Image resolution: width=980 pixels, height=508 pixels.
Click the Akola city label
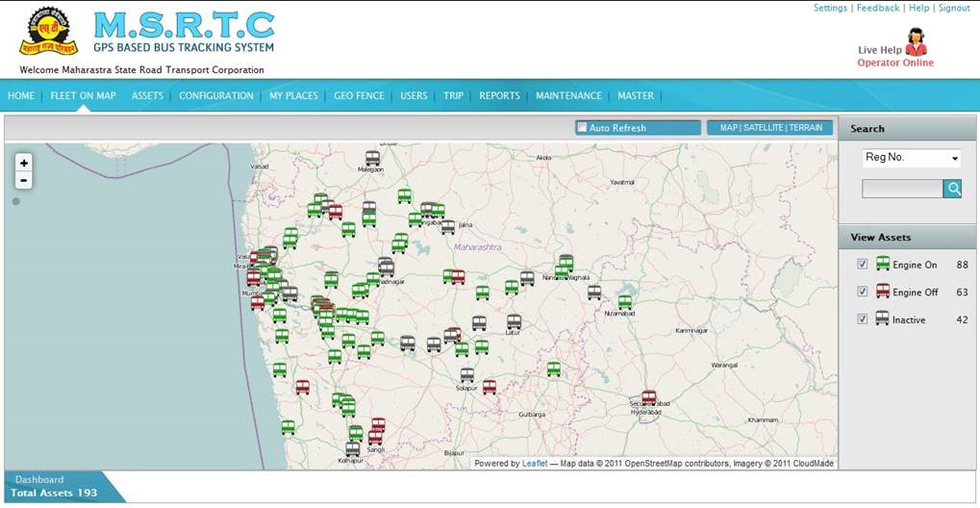tap(543, 158)
